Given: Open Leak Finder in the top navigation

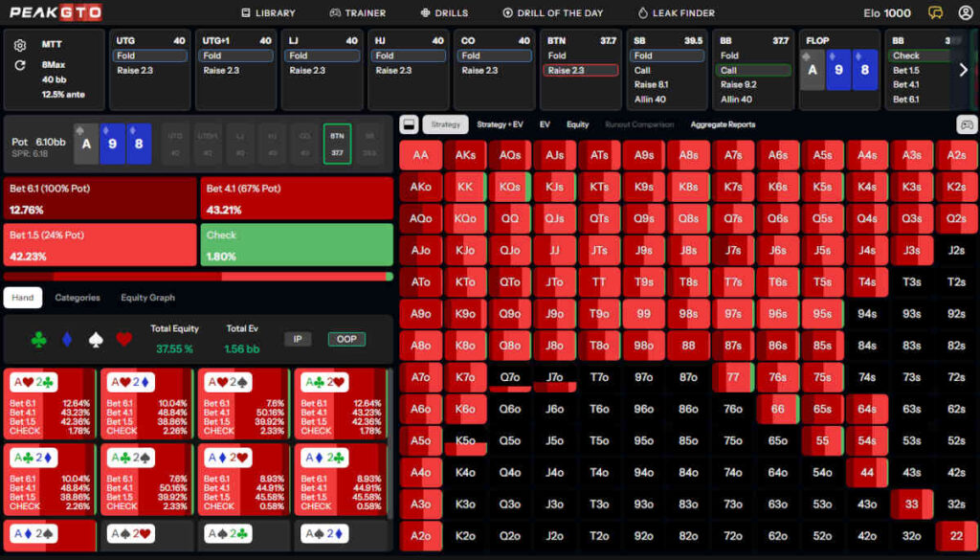Looking at the screenshot, I should click(x=676, y=13).
